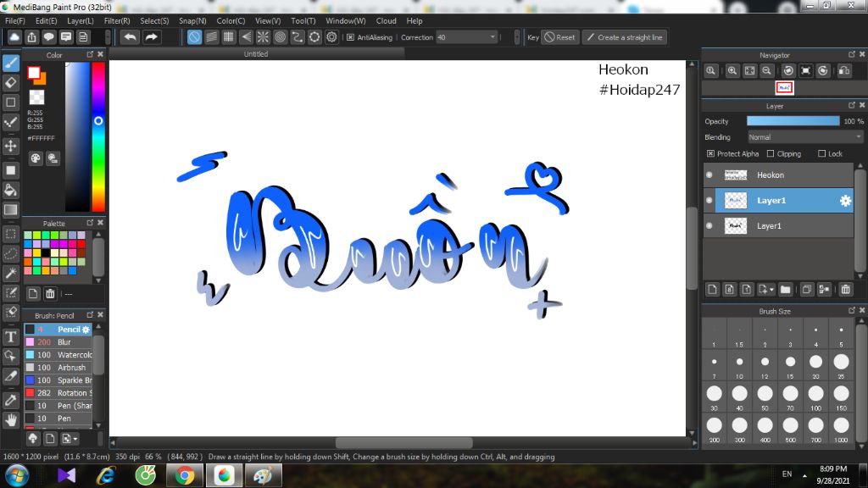Enable circle snap guide
The height and width of the screenshot is (488, 868).
point(280,37)
